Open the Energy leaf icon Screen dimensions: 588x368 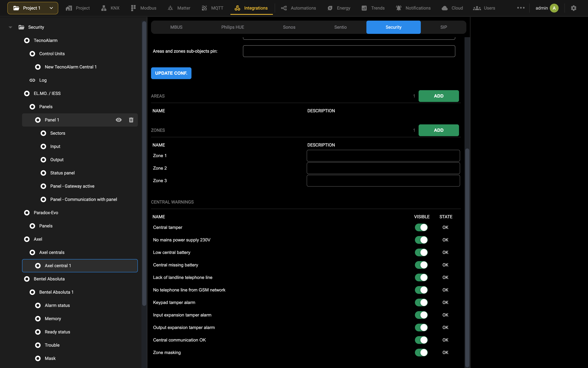click(x=330, y=8)
